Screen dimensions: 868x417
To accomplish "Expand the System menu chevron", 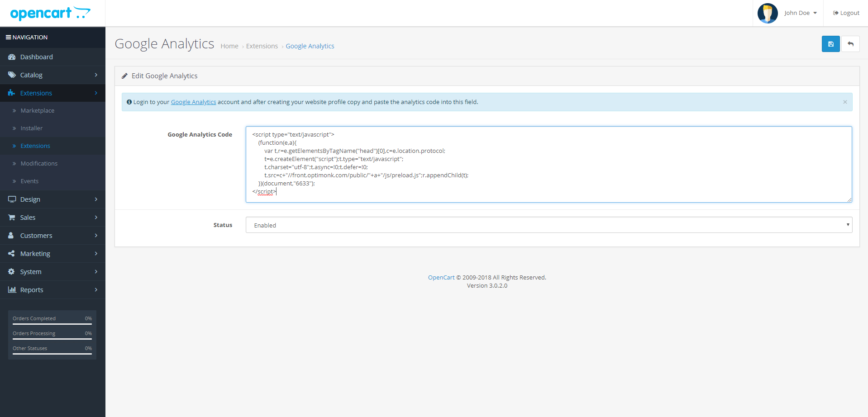I will pos(96,272).
